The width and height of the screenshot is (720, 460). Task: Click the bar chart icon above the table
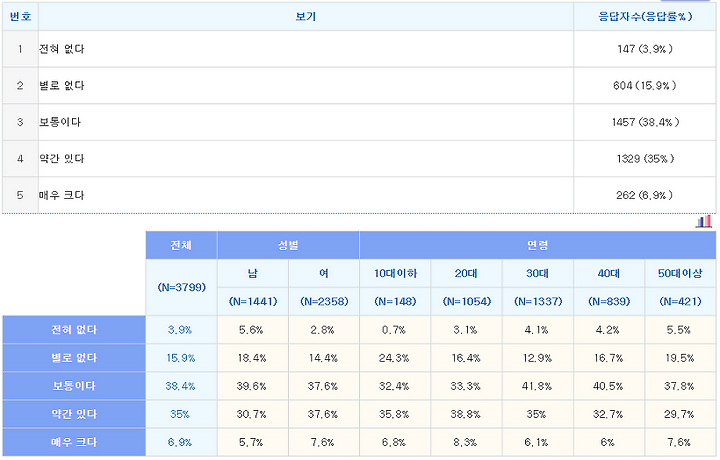tap(703, 222)
